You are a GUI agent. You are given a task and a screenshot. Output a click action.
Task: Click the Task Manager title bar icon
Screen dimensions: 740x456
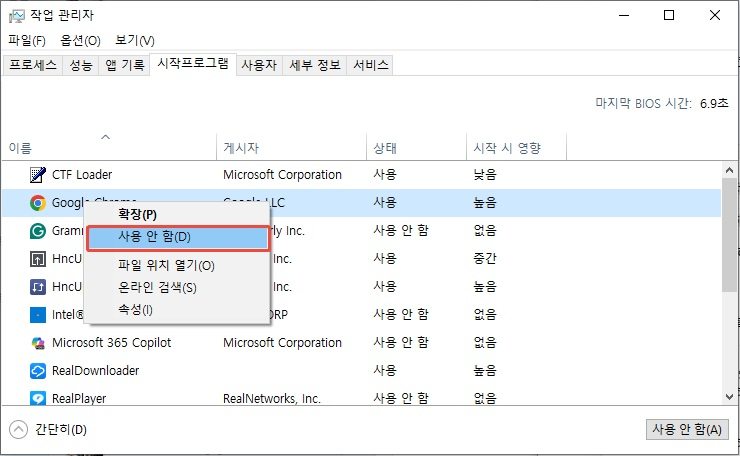point(17,17)
